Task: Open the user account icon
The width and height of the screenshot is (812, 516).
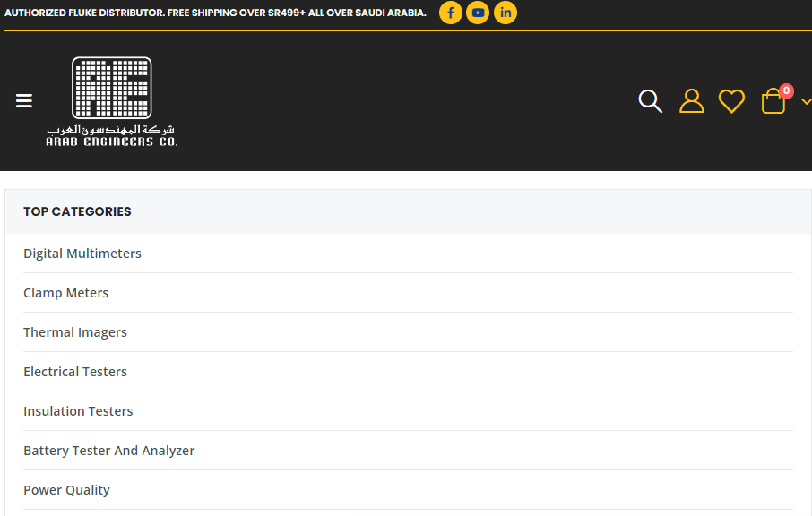Action: coord(691,101)
